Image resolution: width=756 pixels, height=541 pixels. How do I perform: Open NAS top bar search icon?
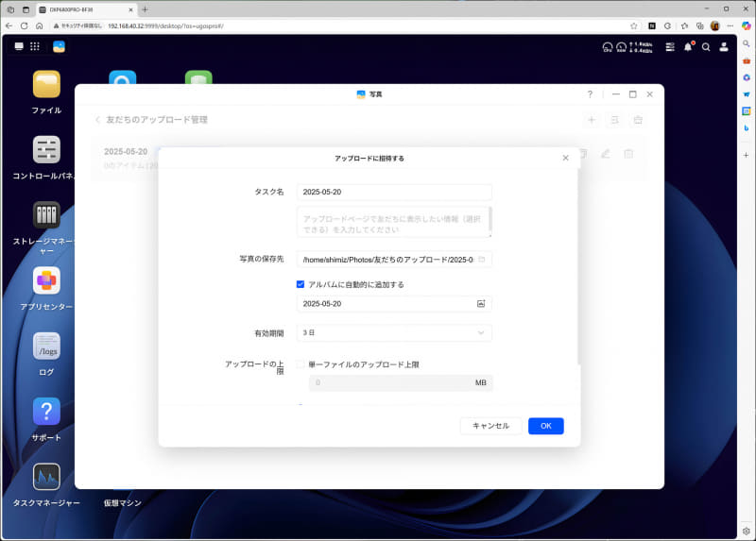click(x=706, y=47)
